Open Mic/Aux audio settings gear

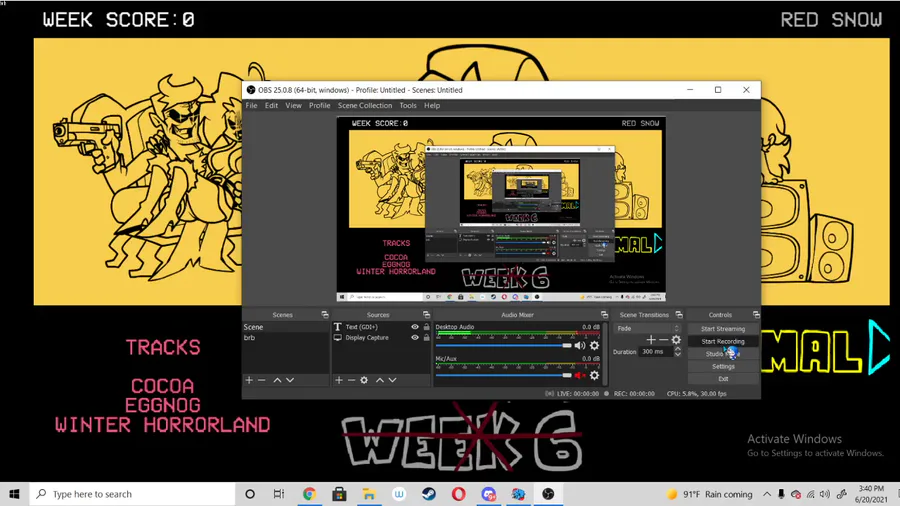coord(594,375)
